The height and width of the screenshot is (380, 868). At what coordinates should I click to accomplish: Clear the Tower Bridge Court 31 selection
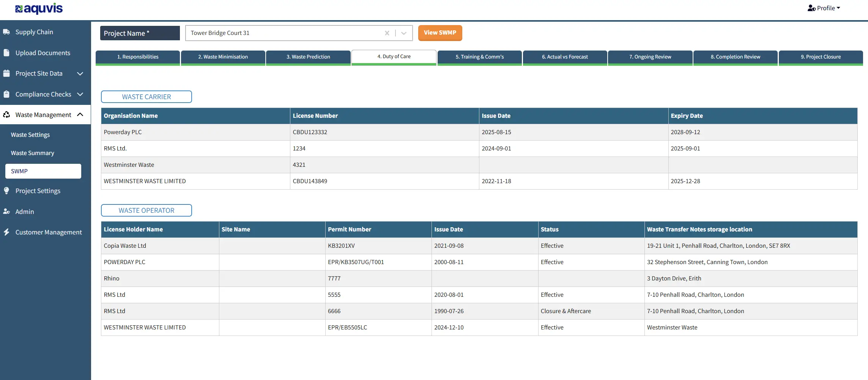coord(387,33)
